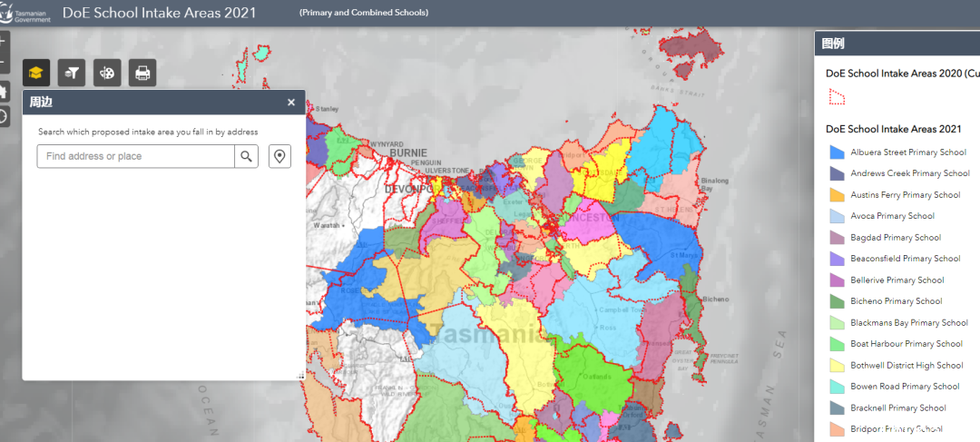The height and width of the screenshot is (442, 980).
Task: Click the Bagdad Primary School legend label
Action: [x=896, y=238]
